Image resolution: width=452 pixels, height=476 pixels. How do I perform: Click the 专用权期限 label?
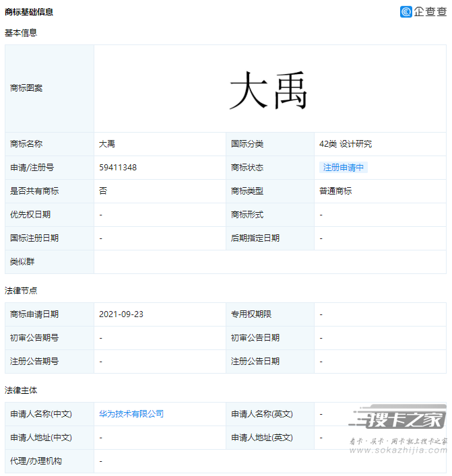pos(251,314)
